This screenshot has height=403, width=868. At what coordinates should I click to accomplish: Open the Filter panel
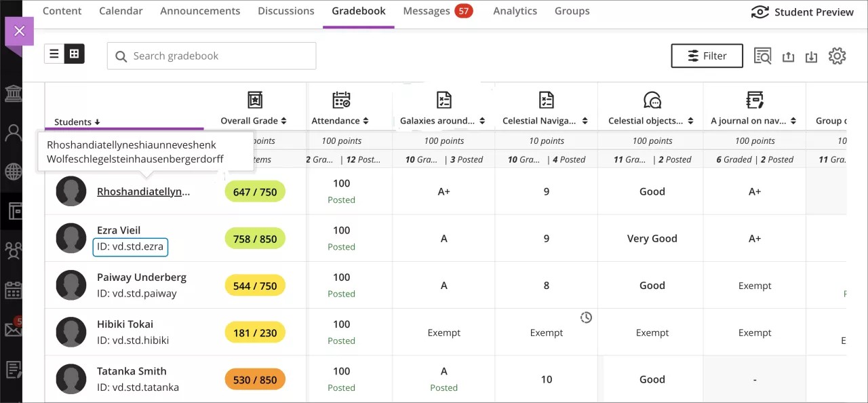click(x=707, y=56)
